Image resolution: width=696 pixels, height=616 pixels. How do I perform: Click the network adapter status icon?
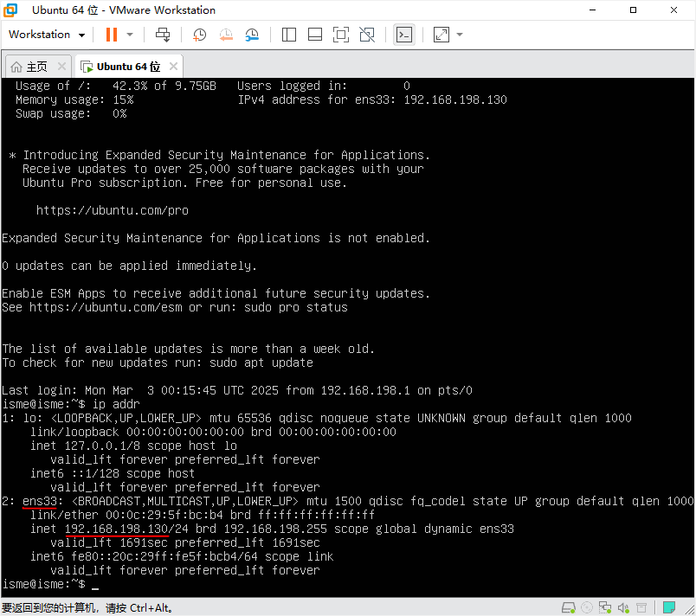point(604,607)
